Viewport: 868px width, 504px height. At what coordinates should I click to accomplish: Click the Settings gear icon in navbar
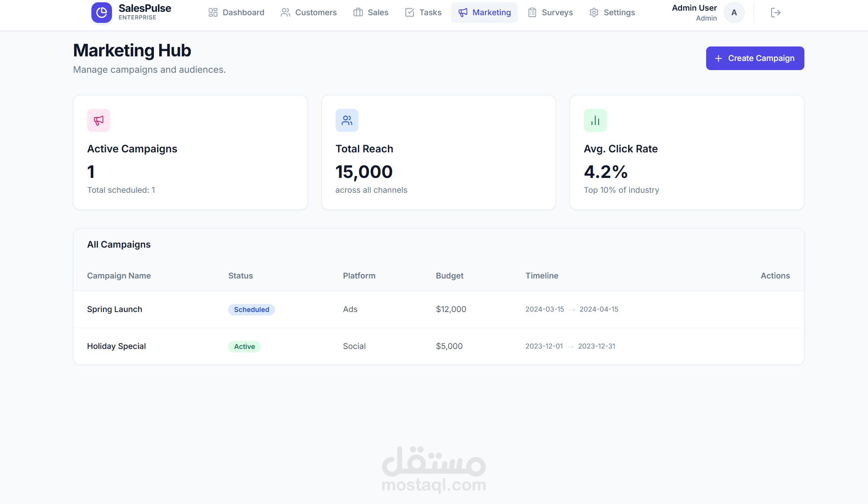click(x=594, y=13)
